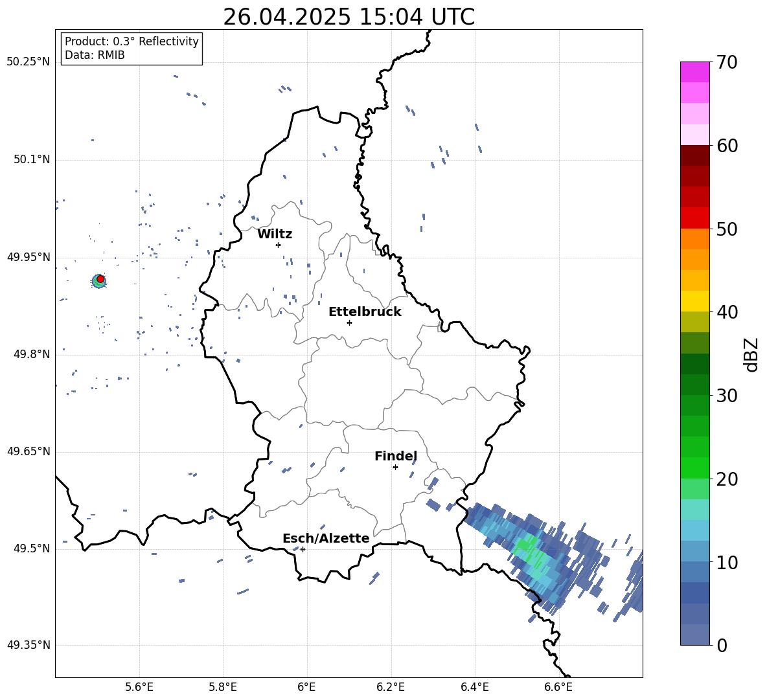Click the latitude label '50.25°N'
Screen dimensions: 767x700
[29, 62]
